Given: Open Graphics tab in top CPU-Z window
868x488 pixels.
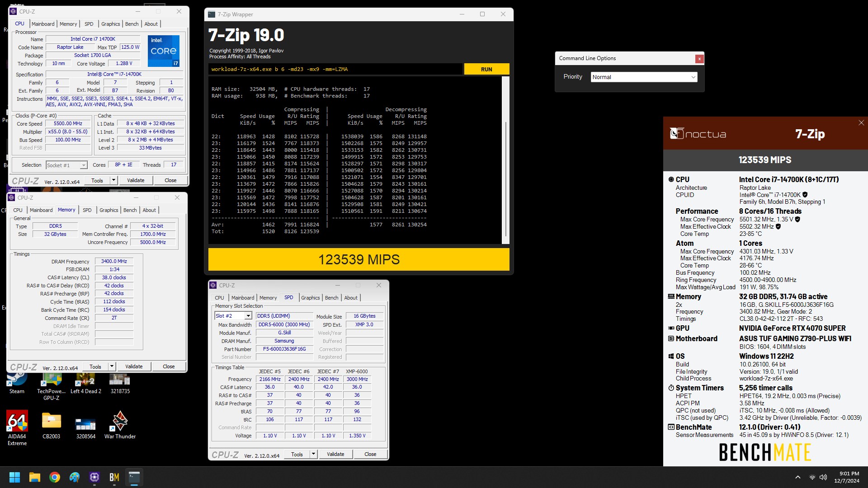Looking at the screenshot, I should coord(111,24).
